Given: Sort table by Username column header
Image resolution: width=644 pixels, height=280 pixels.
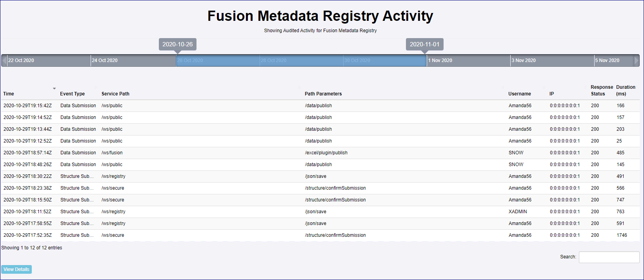Looking at the screenshot, I should click(520, 94).
